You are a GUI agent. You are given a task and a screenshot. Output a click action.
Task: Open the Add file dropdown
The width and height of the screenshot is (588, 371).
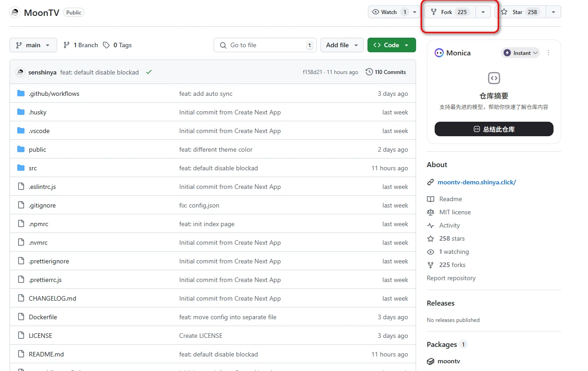click(342, 45)
